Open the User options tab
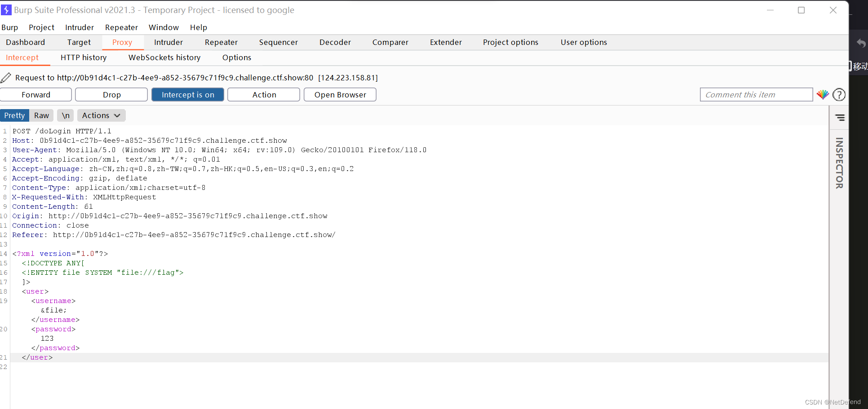Screen dimensions: 868x409 pos(584,42)
